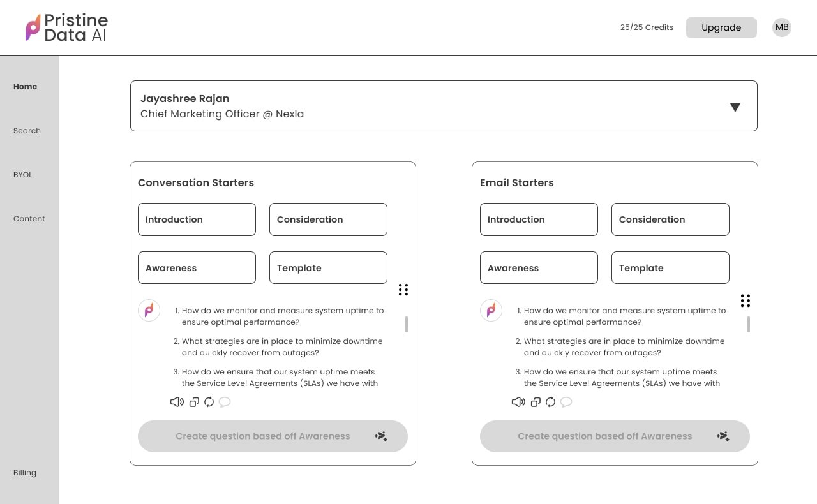
Task: Expand the Jayashree Rajan contact dropdown
Action: 735,107
